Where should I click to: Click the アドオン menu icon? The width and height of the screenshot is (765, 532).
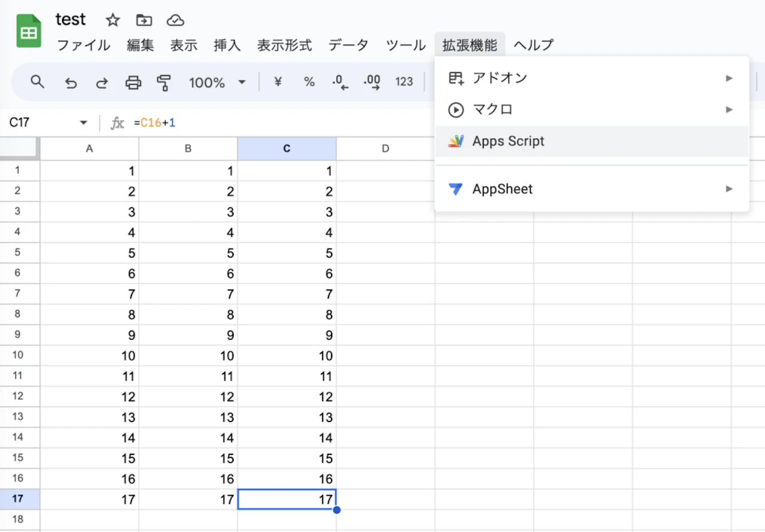tap(456, 78)
